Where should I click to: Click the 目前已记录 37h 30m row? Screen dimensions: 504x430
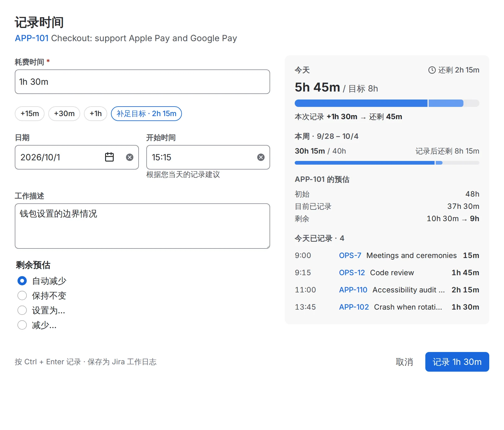[x=387, y=206]
